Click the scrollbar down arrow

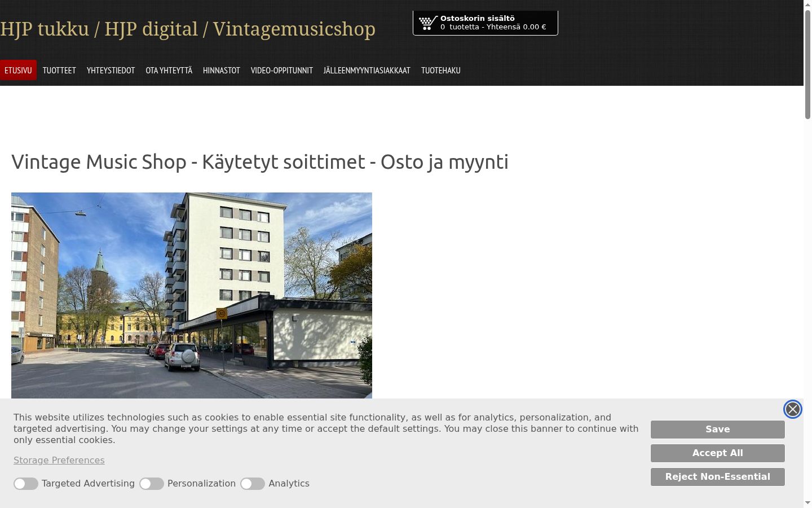807,503
